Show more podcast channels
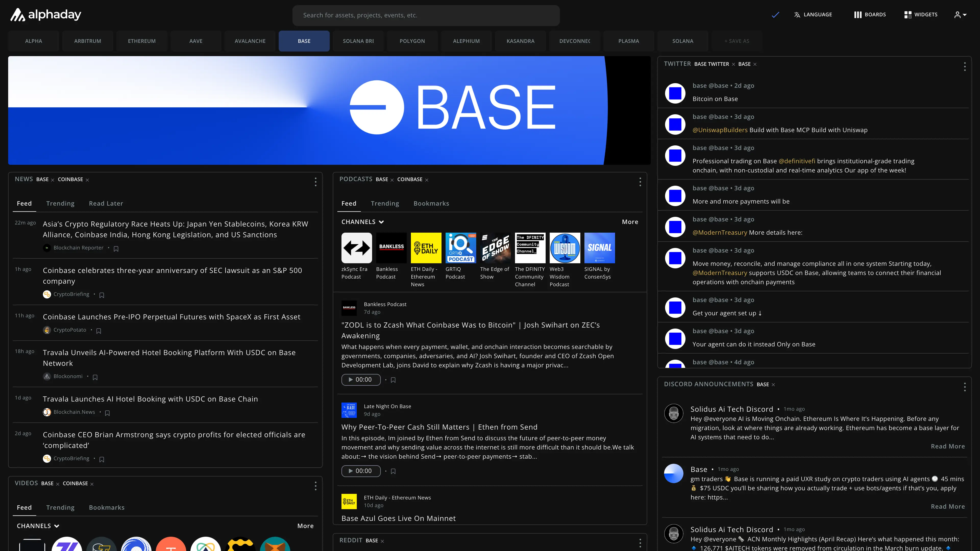This screenshot has height=551, width=980. pyautogui.click(x=630, y=222)
